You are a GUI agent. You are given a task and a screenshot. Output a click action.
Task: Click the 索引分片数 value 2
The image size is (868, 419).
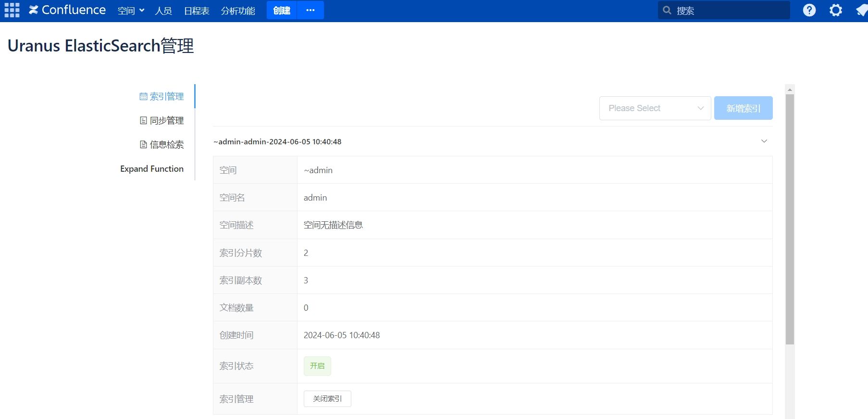coord(306,253)
